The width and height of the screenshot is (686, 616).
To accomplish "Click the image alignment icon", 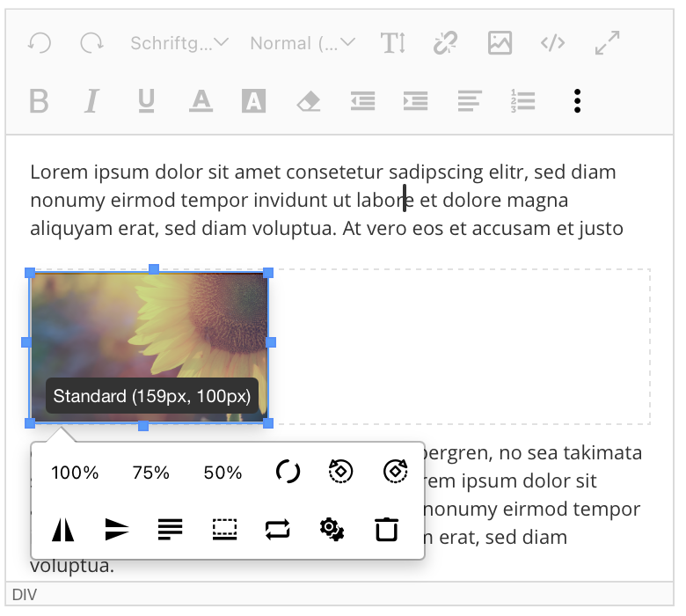I will 171,529.
